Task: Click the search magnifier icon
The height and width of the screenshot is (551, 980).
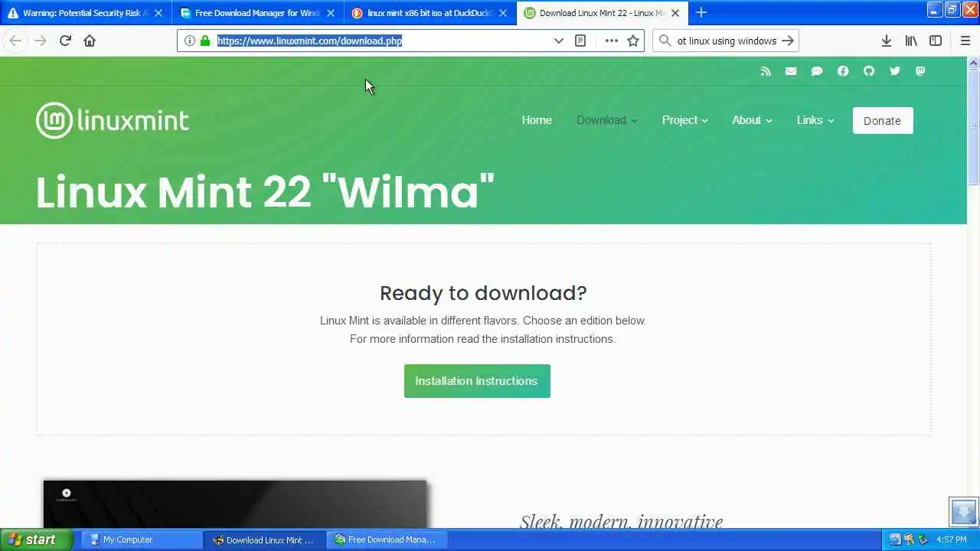Action: pos(665,41)
